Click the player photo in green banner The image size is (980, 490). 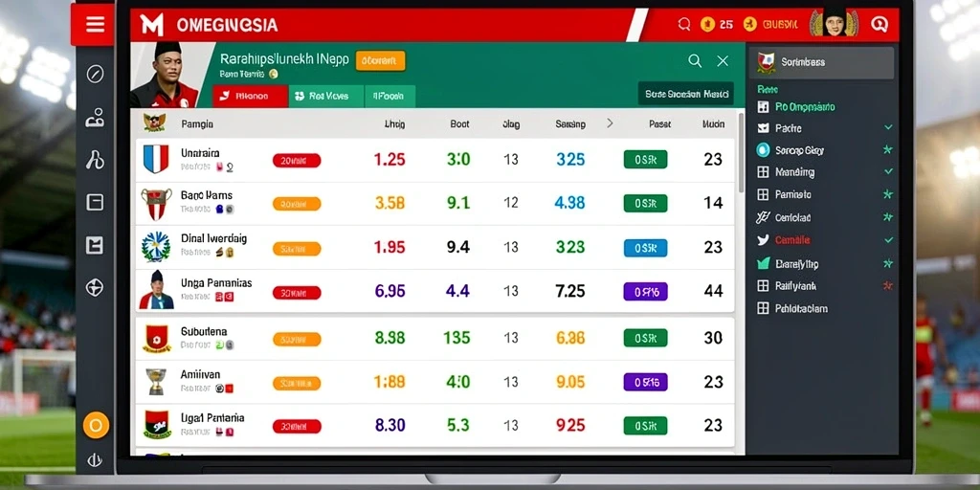click(x=165, y=75)
